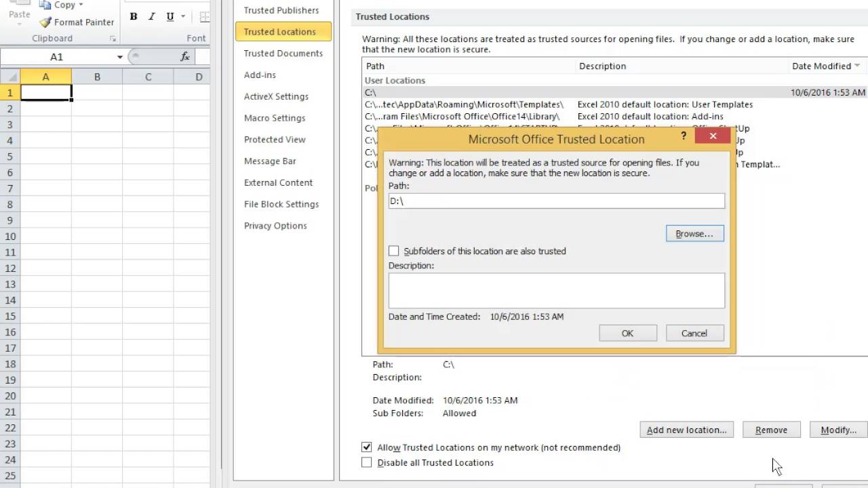Close the Microsoft Office Trusted Location dialog
This screenshot has width=868, height=488.
(713, 136)
